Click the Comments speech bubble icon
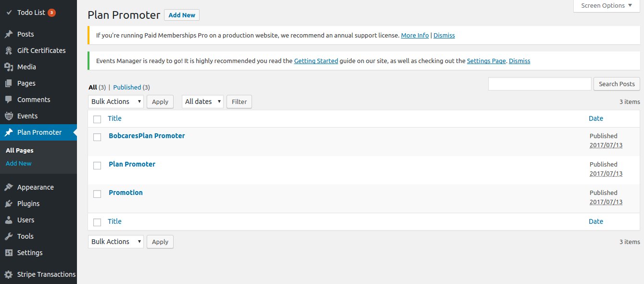The image size is (644, 284). tap(9, 100)
